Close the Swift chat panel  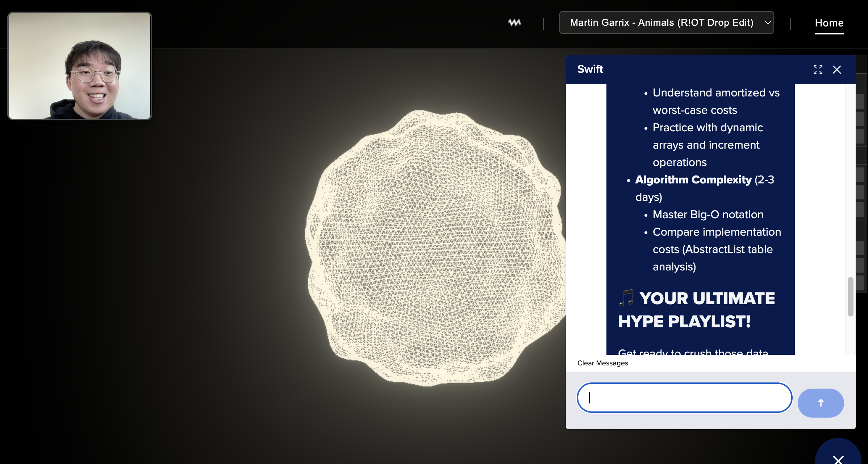[836, 70]
